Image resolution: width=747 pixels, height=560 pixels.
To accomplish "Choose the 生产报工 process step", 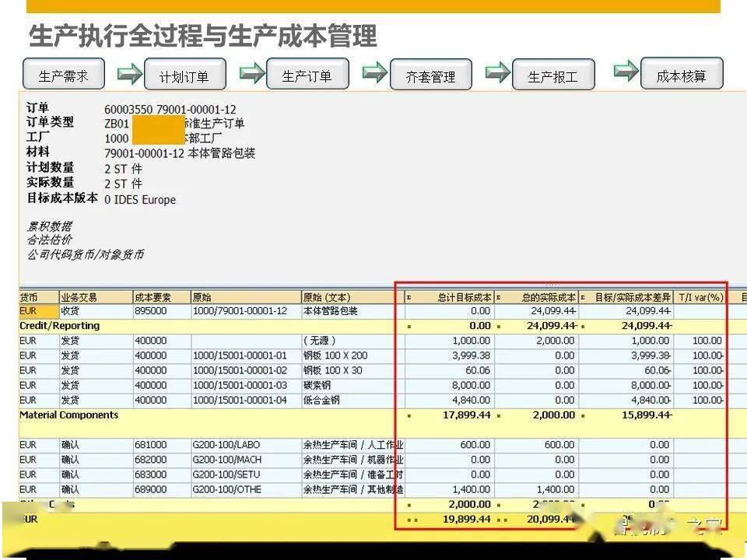I will [552, 76].
